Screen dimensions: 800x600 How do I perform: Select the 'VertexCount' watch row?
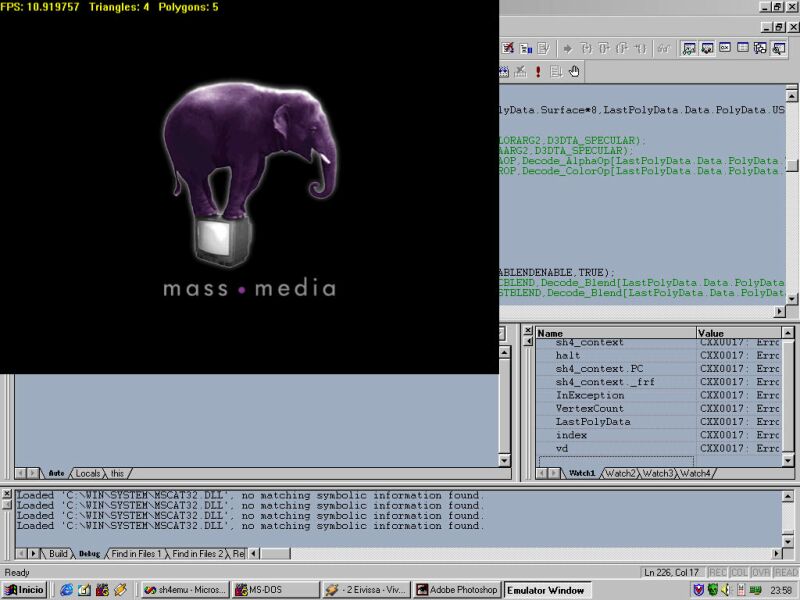point(658,409)
